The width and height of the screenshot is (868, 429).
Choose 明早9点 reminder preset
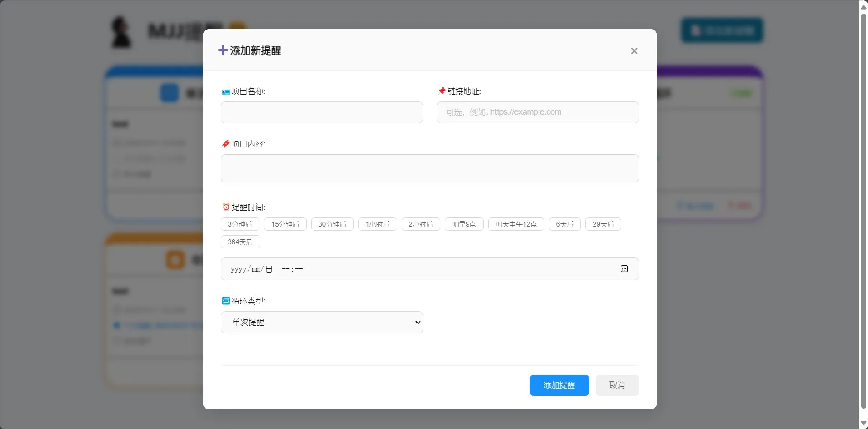coord(464,224)
